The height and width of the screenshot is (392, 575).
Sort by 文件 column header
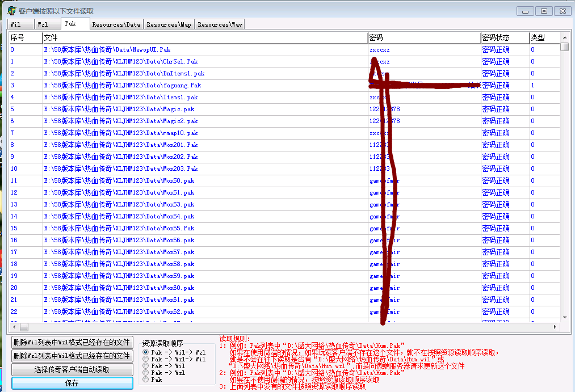[x=205, y=37]
